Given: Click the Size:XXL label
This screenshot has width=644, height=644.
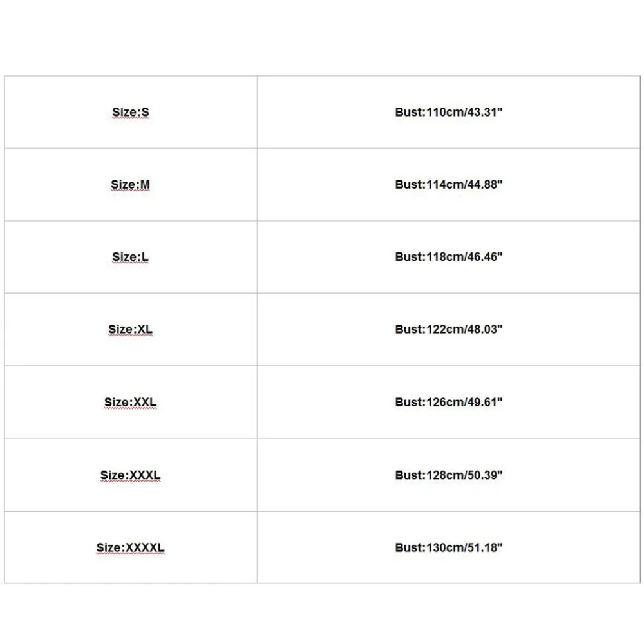Looking at the screenshot, I should pyautogui.click(x=131, y=402).
